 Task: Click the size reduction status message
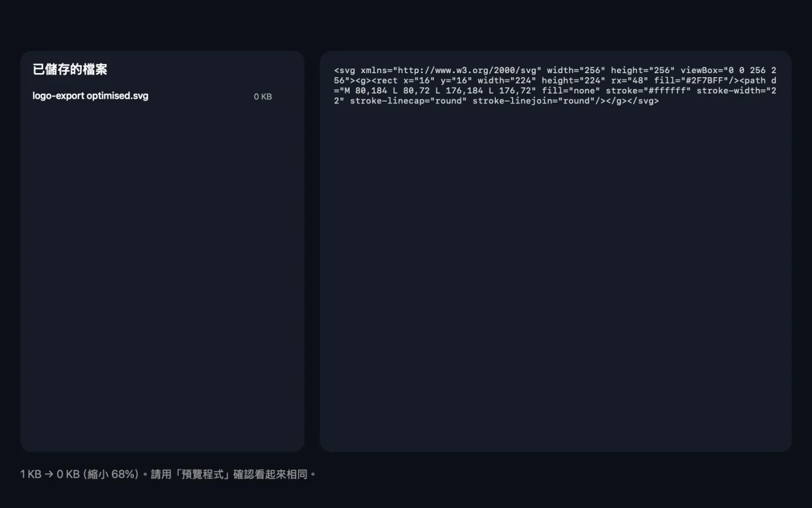click(x=168, y=474)
